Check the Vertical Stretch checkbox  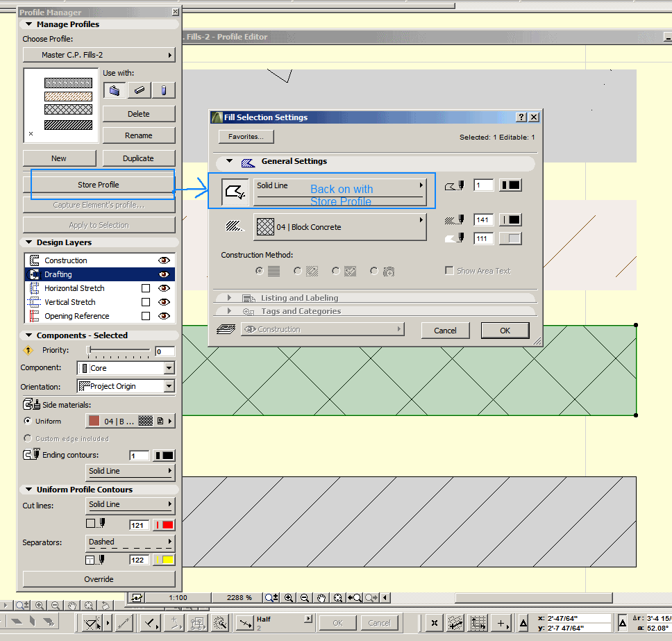tap(146, 302)
